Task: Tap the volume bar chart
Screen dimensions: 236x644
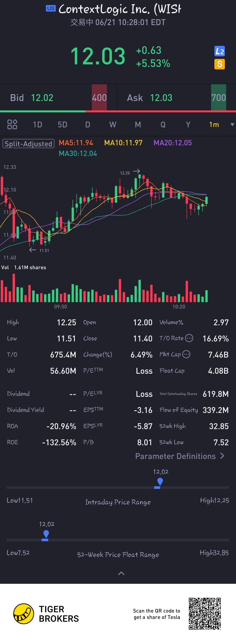Action: tap(104, 290)
